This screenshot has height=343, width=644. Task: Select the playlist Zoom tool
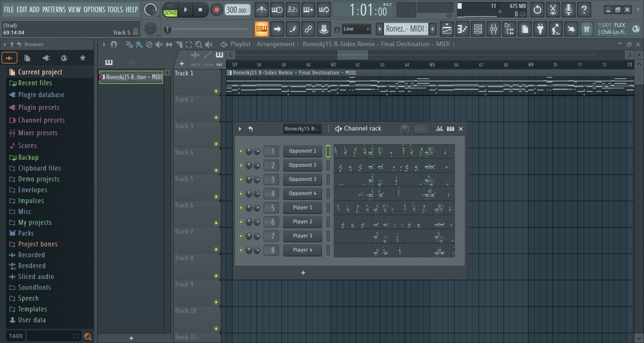point(198,44)
